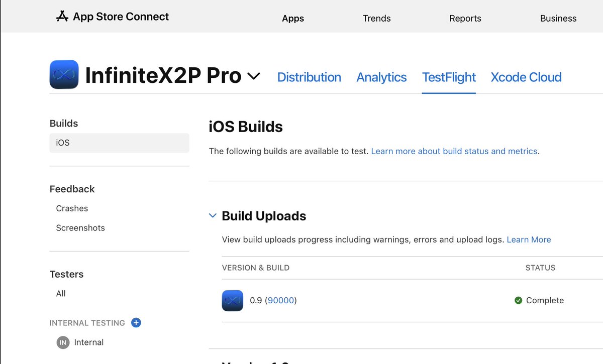This screenshot has height=364, width=603.
Task: Open the Business menu item
Action: click(x=558, y=18)
